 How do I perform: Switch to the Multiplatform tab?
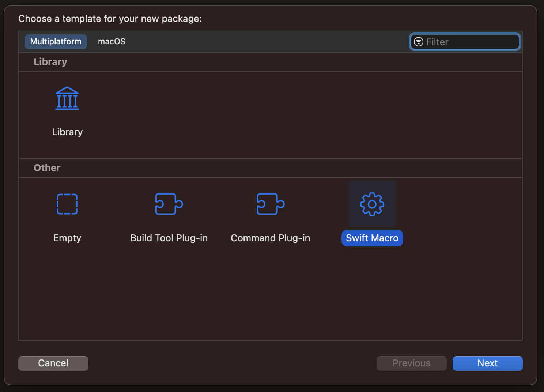pyautogui.click(x=56, y=42)
